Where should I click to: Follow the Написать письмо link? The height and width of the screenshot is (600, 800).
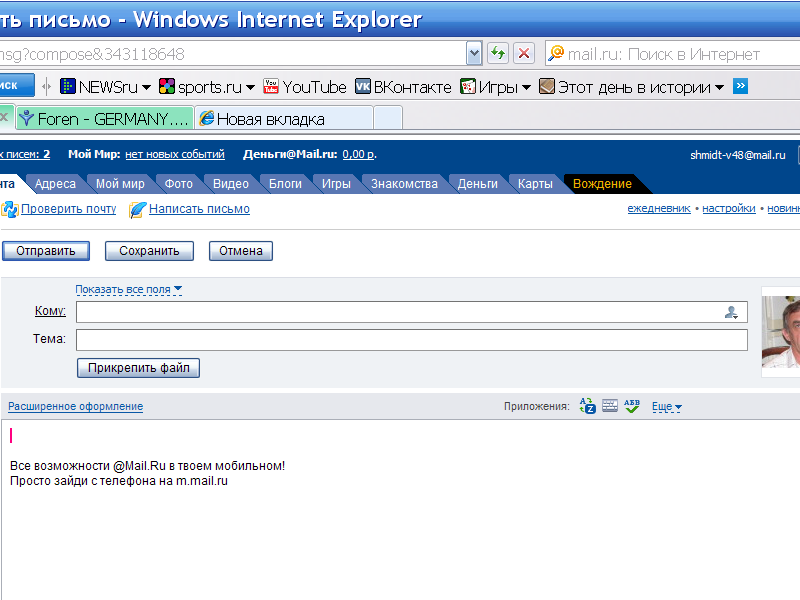[199, 209]
